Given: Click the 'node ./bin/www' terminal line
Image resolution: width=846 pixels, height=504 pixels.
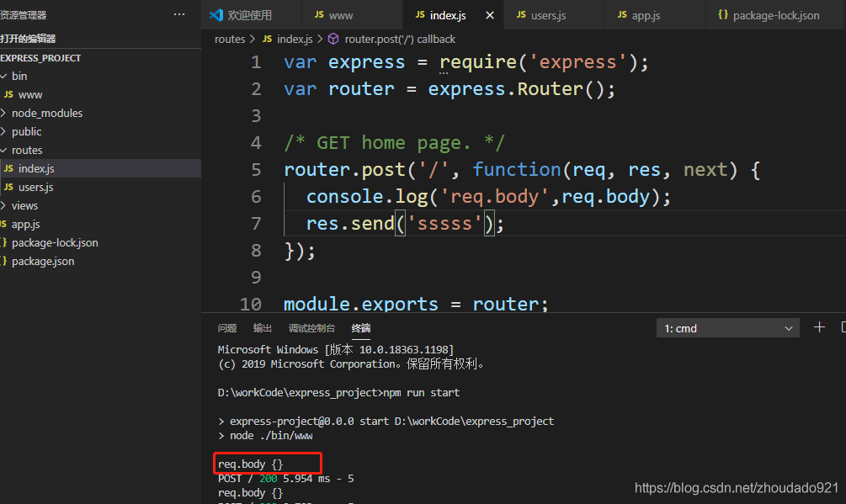Looking at the screenshot, I should [265, 436].
